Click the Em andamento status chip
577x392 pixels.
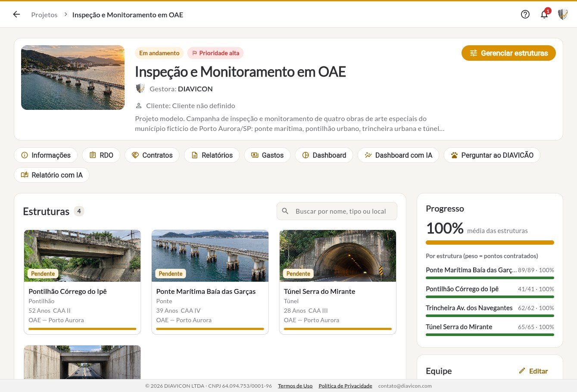(x=159, y=53)
